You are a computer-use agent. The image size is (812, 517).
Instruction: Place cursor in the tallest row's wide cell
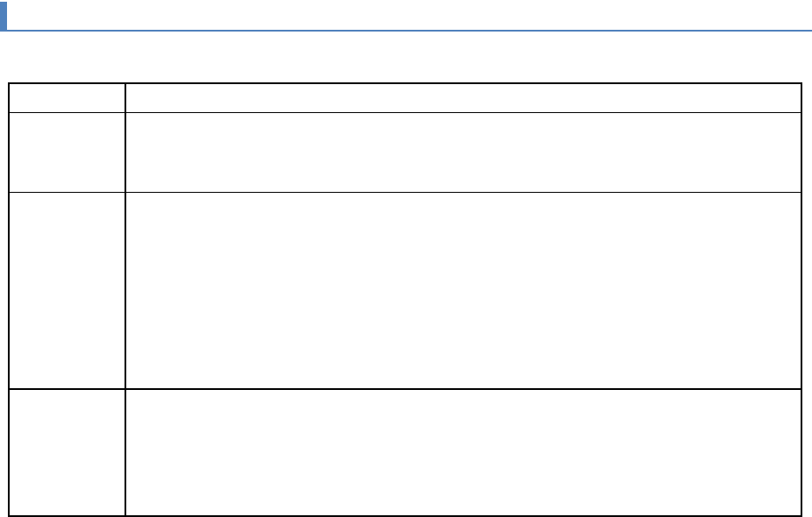point(463,290)
